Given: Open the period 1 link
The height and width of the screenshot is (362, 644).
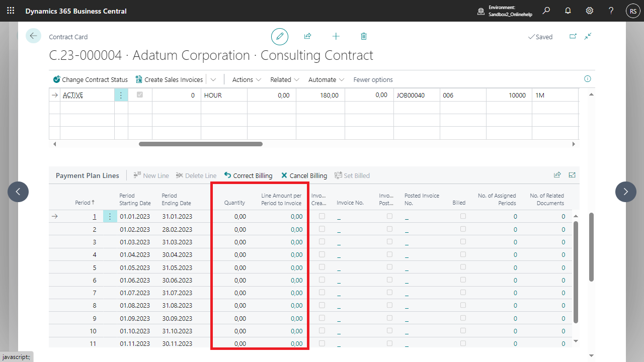Looking at the screenshot, I should click(94, 217).
